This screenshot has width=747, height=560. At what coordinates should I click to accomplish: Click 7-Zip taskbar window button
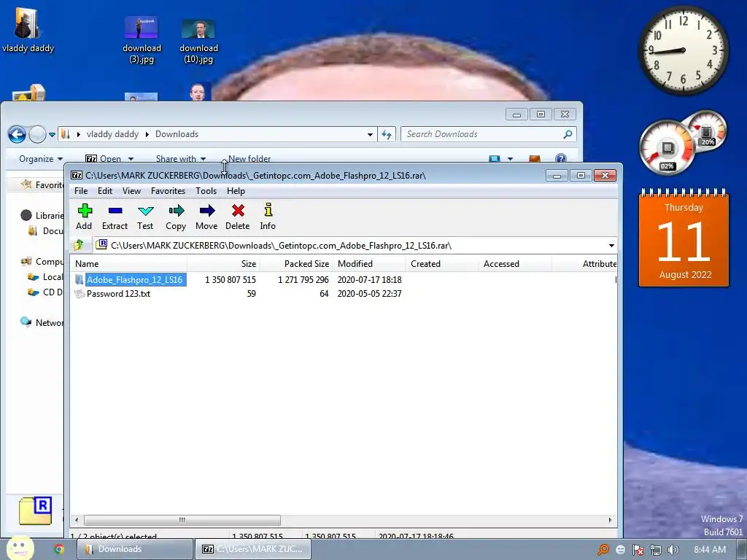[253, 549]
